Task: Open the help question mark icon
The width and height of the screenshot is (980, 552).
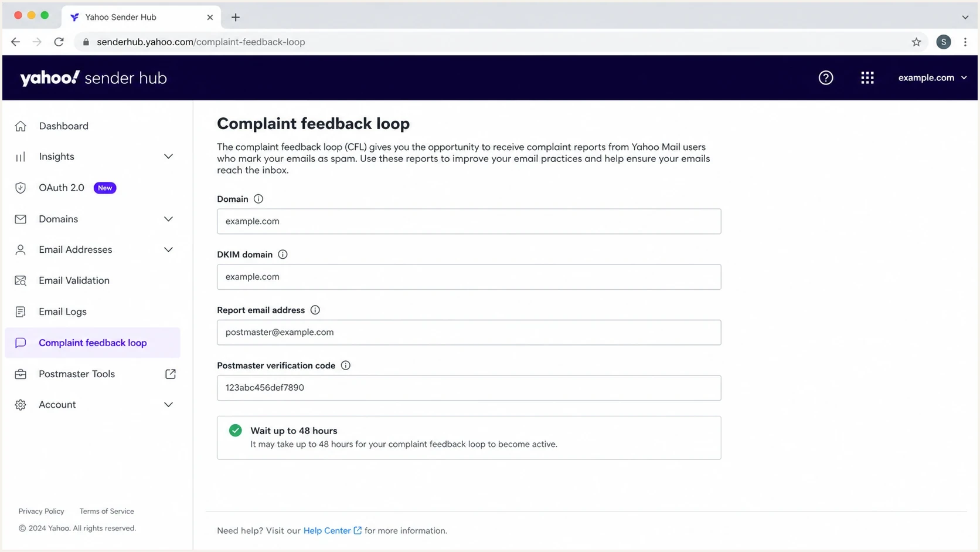Action: (826, 77)
